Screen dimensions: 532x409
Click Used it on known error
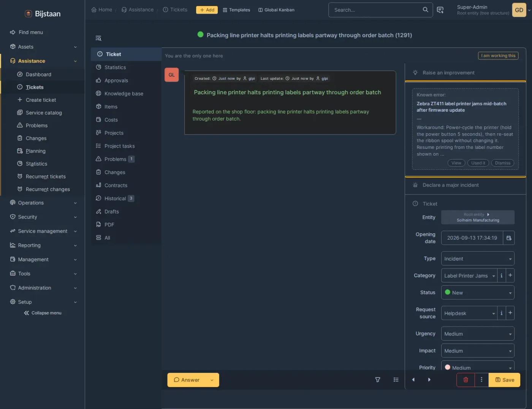coord(478,163)
